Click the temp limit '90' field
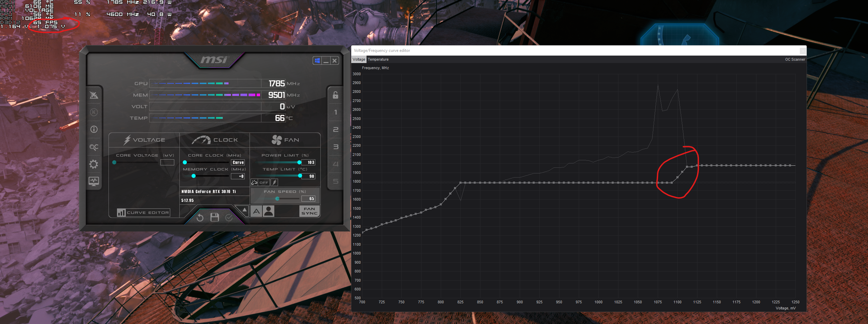The width and height of the screenshot is (868, 324). [309, 176]
